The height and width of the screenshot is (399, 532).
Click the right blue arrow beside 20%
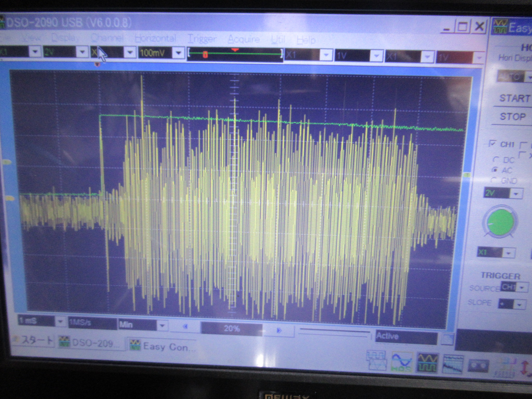(x=279, y=330)
